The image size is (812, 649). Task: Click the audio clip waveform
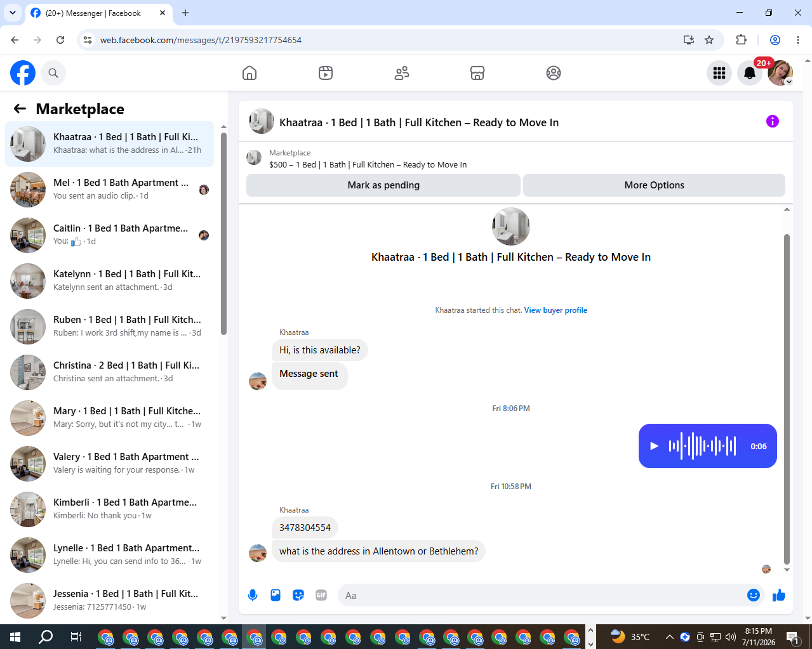pos(702,446)
